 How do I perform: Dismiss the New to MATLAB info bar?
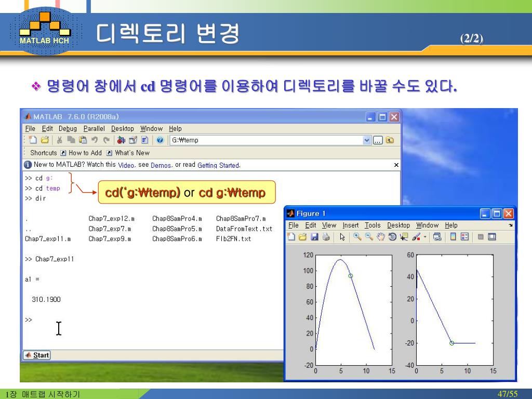pos(396,165)
